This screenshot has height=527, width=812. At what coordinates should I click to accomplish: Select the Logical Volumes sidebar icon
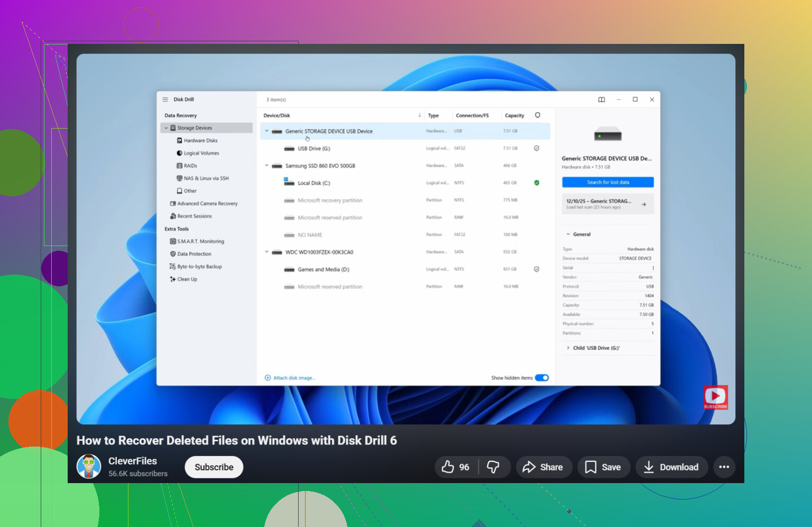(180, 153)
